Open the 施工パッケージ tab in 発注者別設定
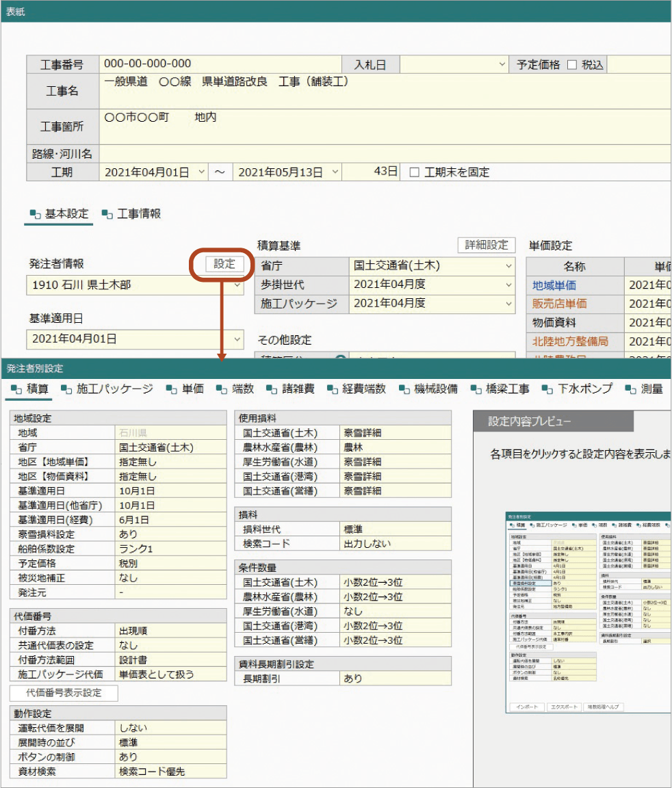This screenshot has width=672, height=788. coord(107,389)
